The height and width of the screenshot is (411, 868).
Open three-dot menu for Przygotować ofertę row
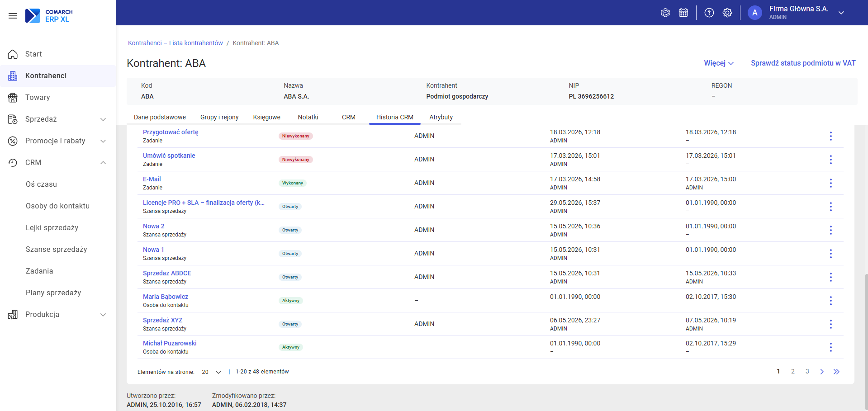click(831, 136)
